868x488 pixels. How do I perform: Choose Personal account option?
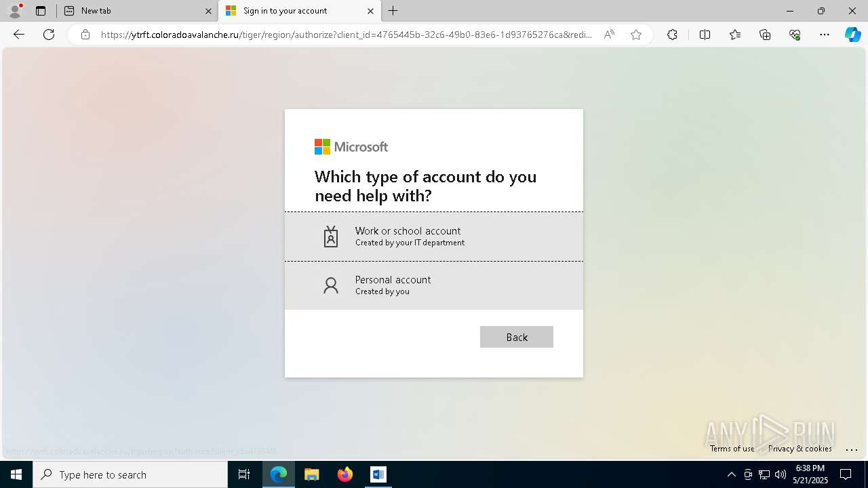(434, 285)
